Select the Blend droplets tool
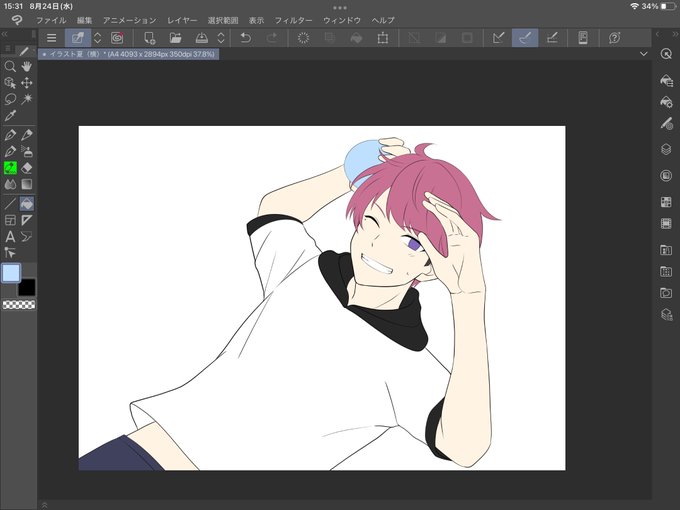Screen dimensions: 680x510 pos(10,184)
